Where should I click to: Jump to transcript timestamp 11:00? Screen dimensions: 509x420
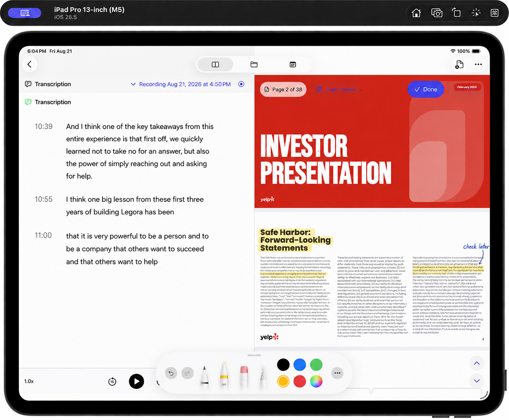(43, 235)
